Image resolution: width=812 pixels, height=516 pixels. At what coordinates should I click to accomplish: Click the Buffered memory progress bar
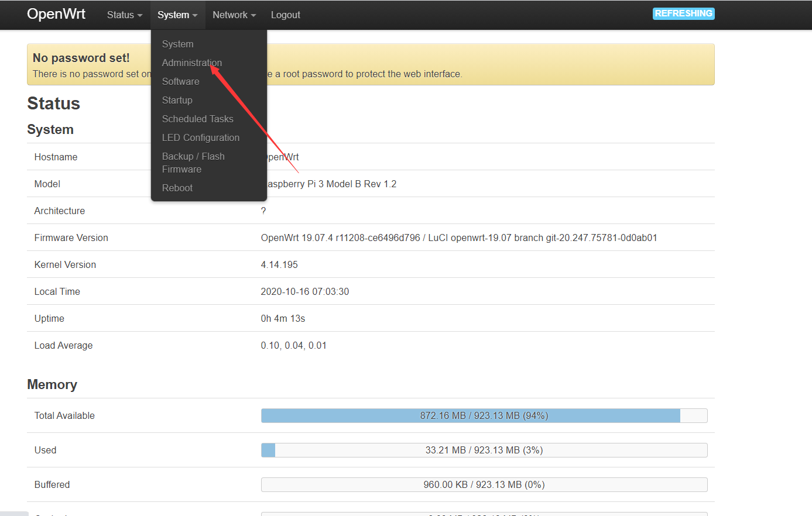(484, 484)
